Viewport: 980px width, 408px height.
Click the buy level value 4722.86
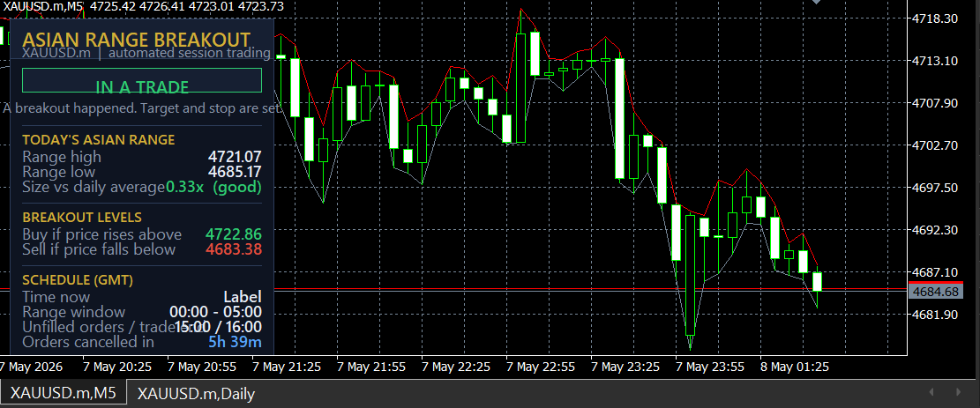pos(234,235)
